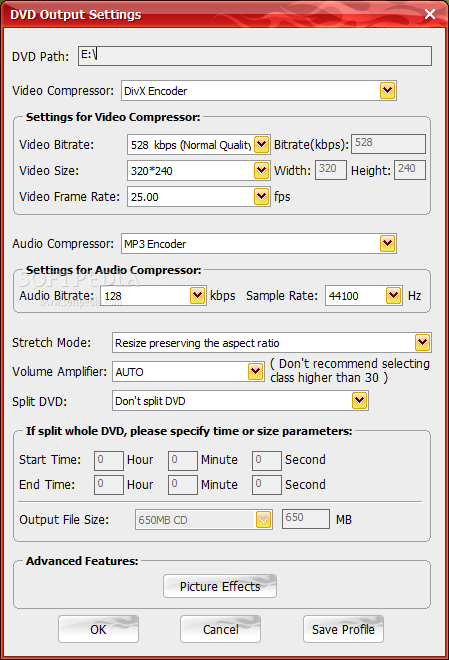Click the Start Time Second field
Image resolution: width=449 pixels, height=660 pixels.
pos(267,460)
